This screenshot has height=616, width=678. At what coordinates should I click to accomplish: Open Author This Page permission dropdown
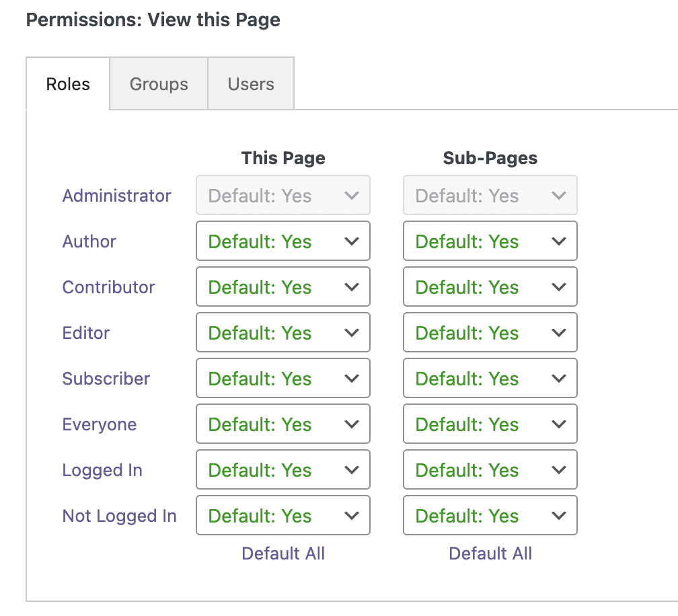click(283, 241)
